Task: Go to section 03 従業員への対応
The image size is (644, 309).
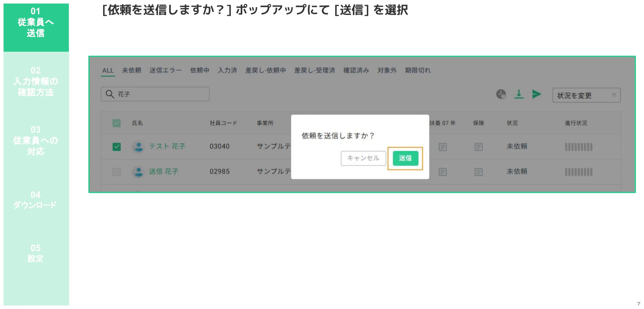Action: 36,141
